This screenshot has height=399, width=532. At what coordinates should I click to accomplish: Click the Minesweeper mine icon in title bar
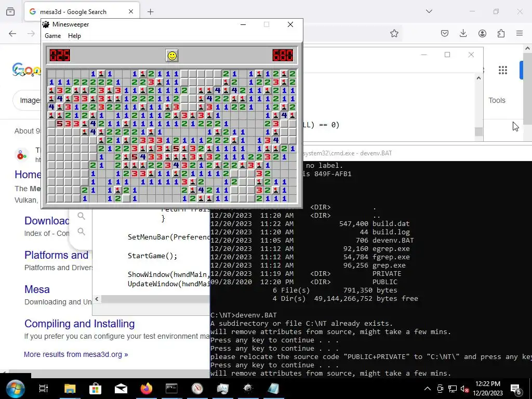coord(46,24)
